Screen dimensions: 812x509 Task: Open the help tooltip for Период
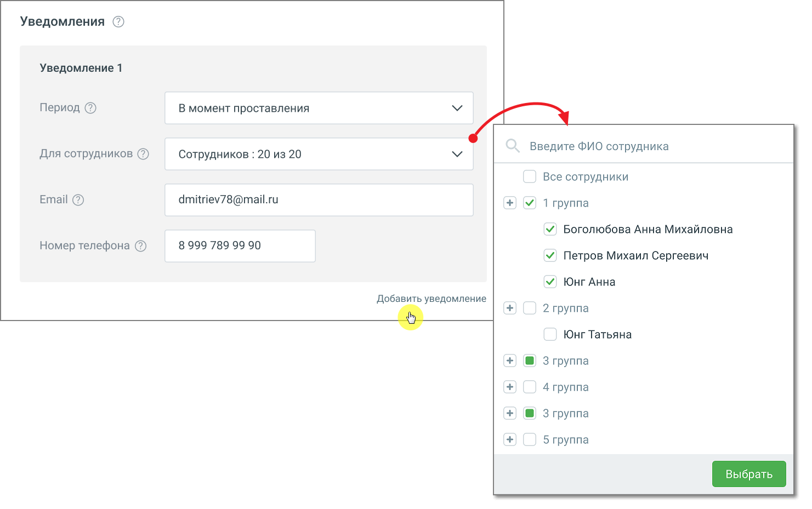[x=90, y=108]
